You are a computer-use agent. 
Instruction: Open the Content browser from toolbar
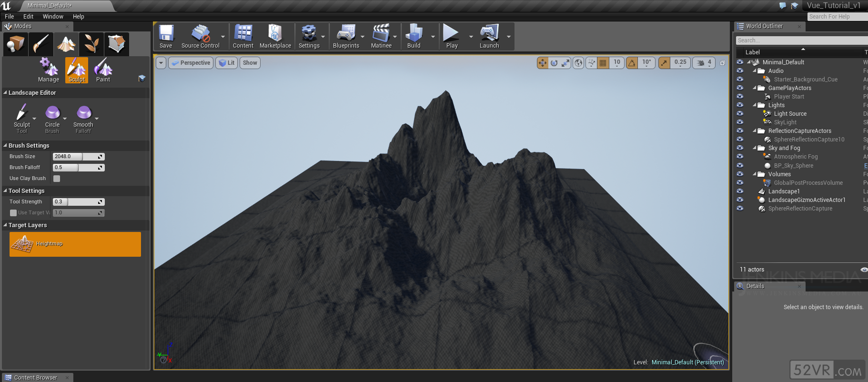click(x=243, y=37)
